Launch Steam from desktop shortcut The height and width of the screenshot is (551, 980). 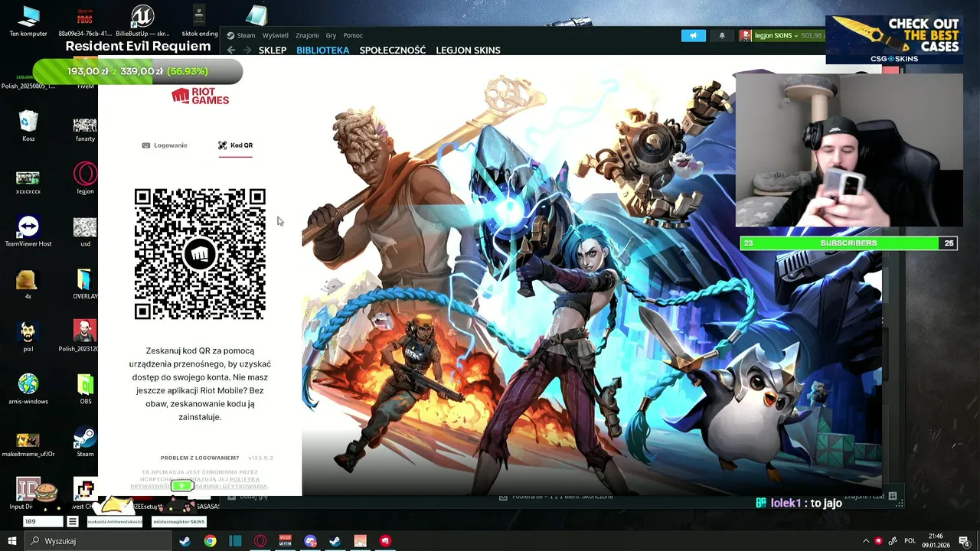pos(85,441)
